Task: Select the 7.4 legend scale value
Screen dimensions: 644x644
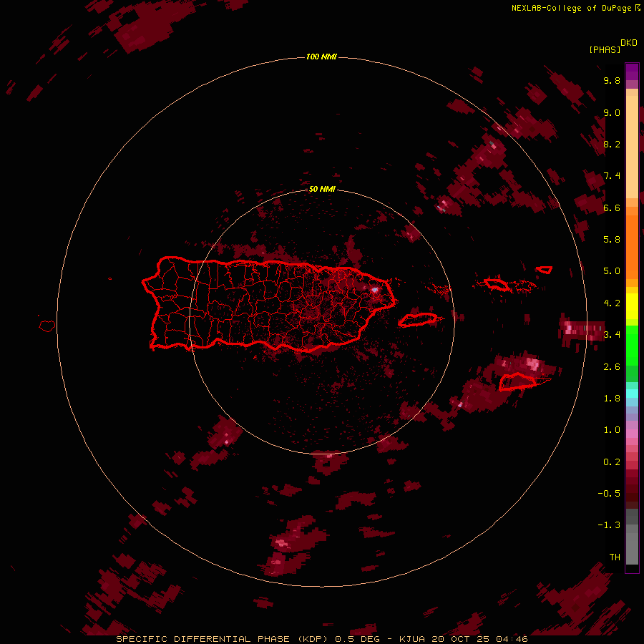Action: 612,176
